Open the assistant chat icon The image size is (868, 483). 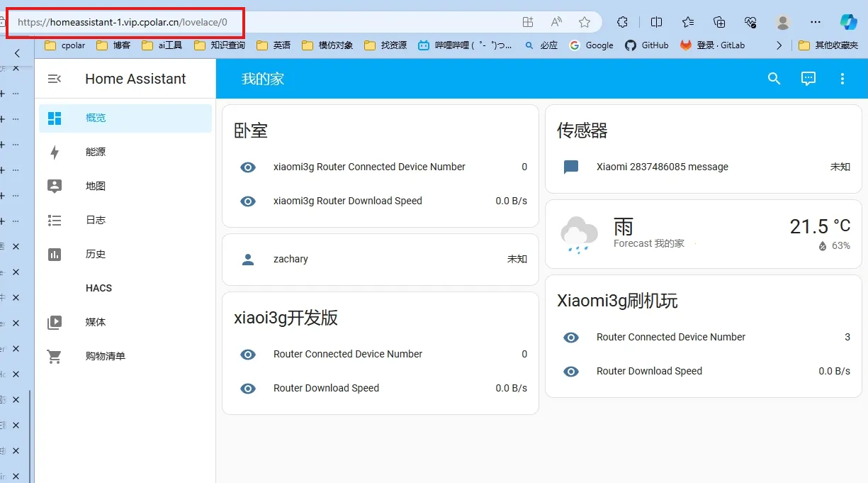click(808, 79)
